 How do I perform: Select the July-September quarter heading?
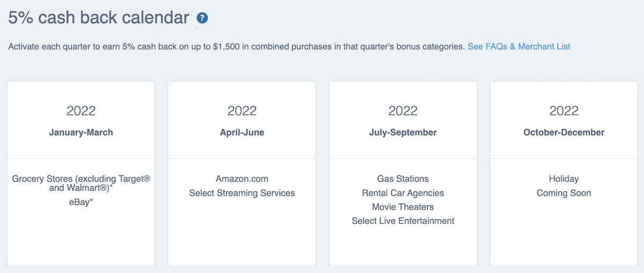click(x=403, y=132)
